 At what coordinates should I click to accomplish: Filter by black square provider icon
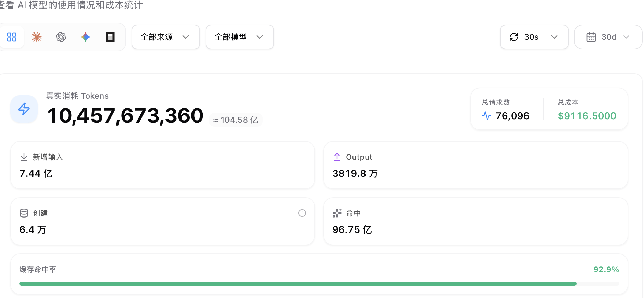[110, 37]
